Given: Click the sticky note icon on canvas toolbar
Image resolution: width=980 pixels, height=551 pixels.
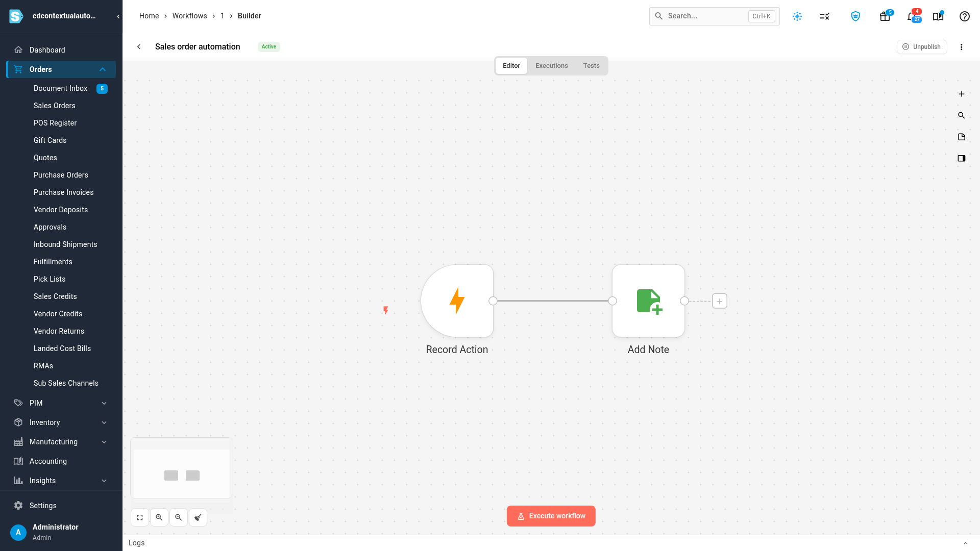Looking at the screenshot, I should 962,137.
